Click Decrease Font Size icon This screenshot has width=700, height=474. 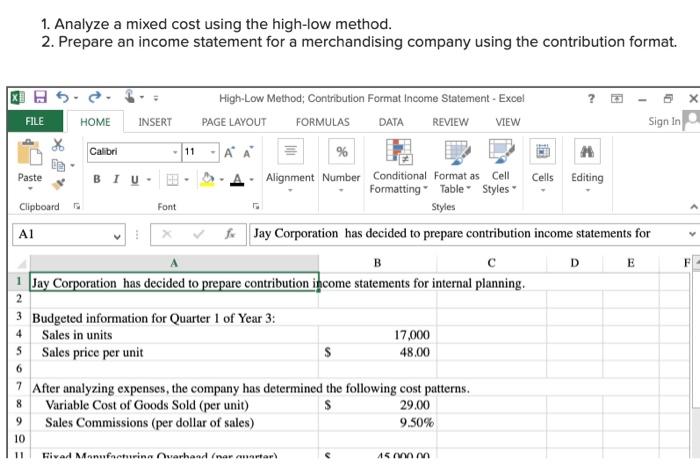click(x=248, y=152)
